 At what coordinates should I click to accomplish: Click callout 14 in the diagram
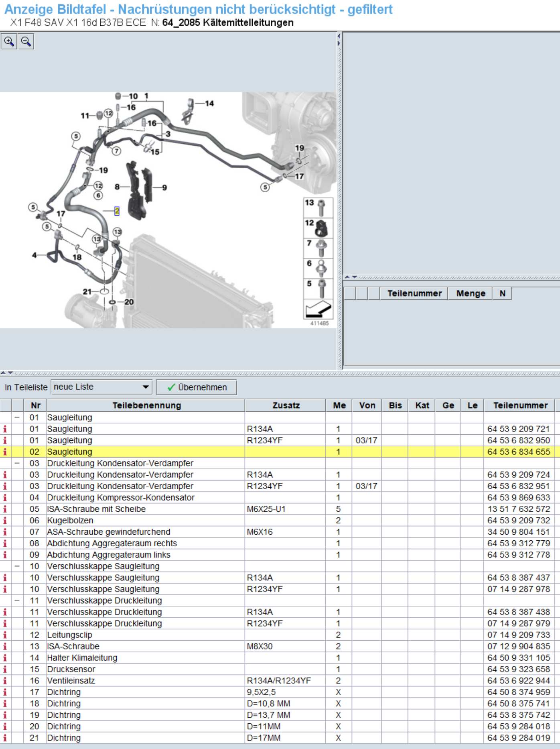tap(209, 104)
